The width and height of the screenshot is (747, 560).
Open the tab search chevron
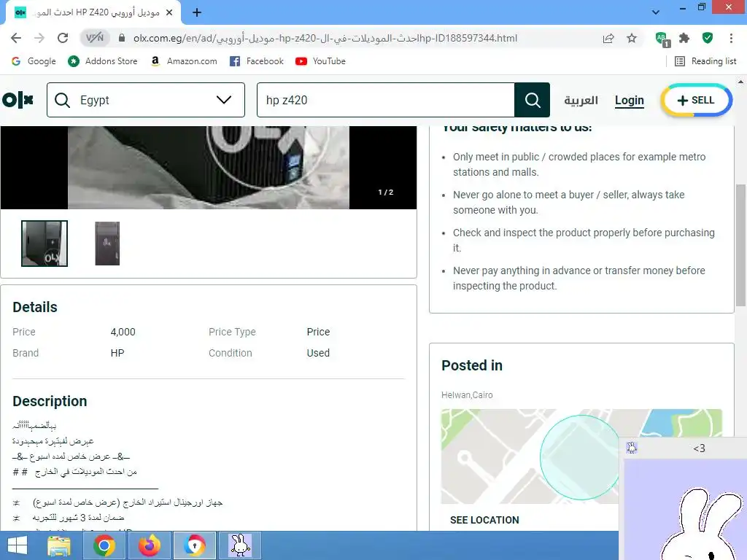656,12
